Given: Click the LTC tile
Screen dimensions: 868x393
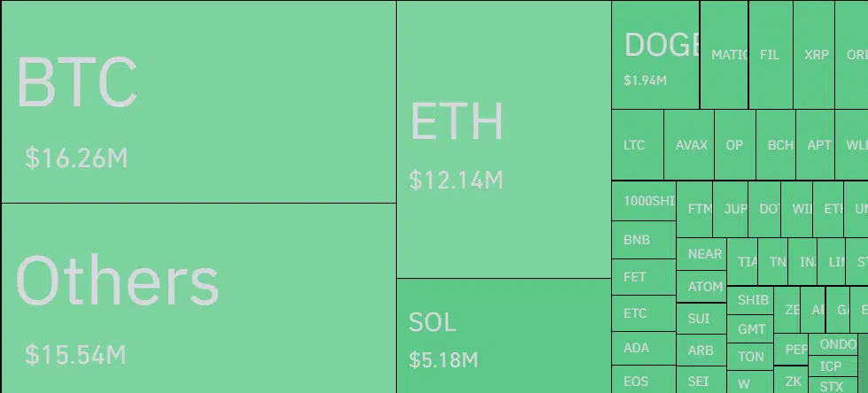Looking at the screenshot, I should pos(637,145).
